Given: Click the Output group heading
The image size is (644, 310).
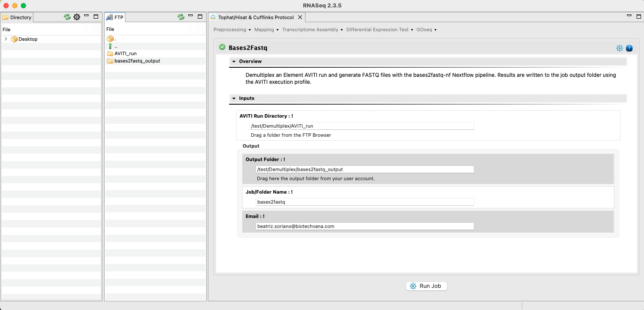Looking at the screenshot, I should 251,146.
